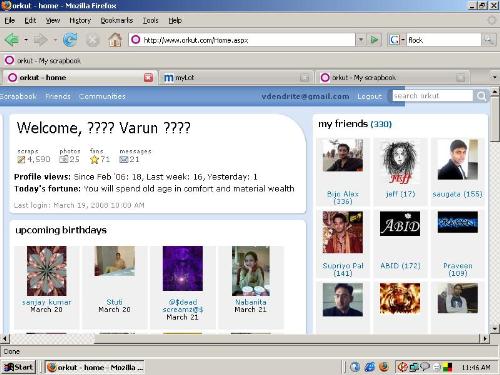Screen dimensions: 500x375
Task: Click the vdendrite@gmail.com account link
Action: (305, 96)
